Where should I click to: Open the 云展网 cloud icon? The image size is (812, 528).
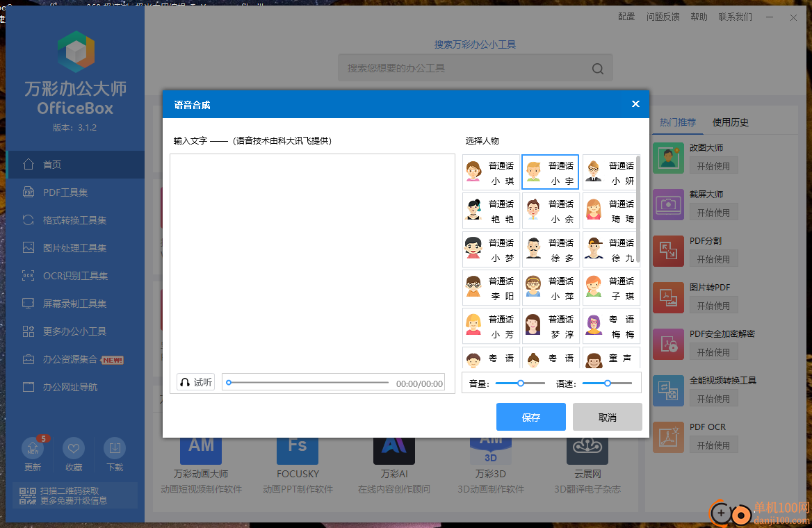(587, 450)
